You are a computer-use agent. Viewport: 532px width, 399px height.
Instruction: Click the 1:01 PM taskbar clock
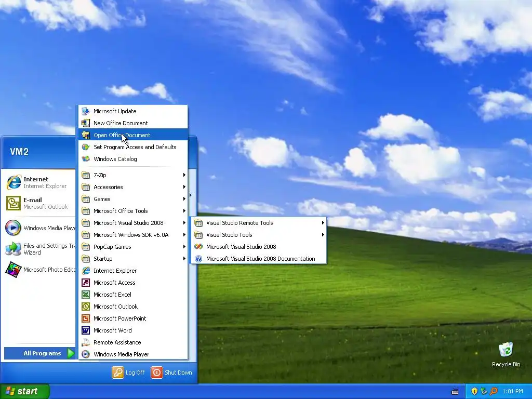pos(513,391)
